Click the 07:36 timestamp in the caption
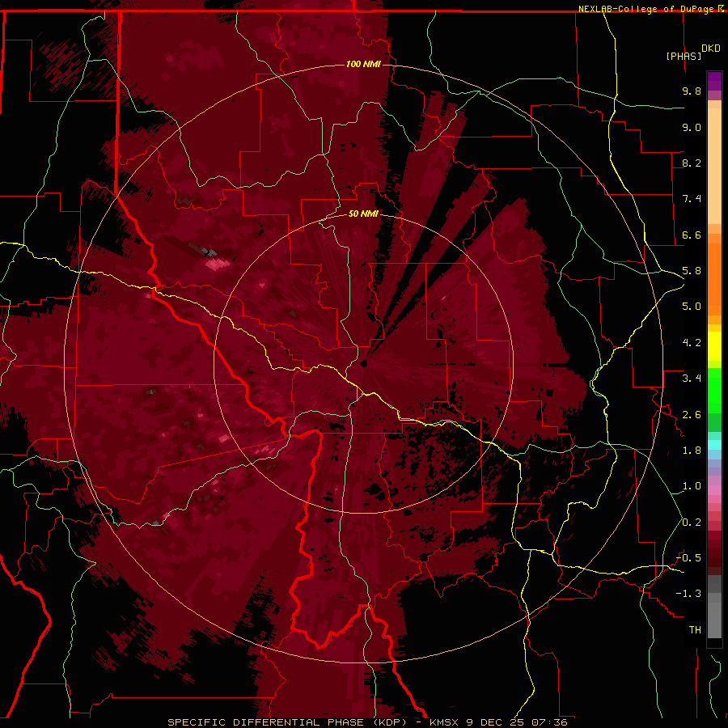This screenshot has width=728, height=728. [550, 722]
